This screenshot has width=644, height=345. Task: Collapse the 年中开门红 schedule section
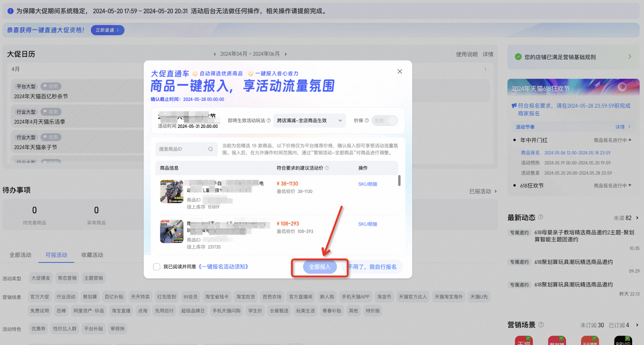click(x=630, y=140)
